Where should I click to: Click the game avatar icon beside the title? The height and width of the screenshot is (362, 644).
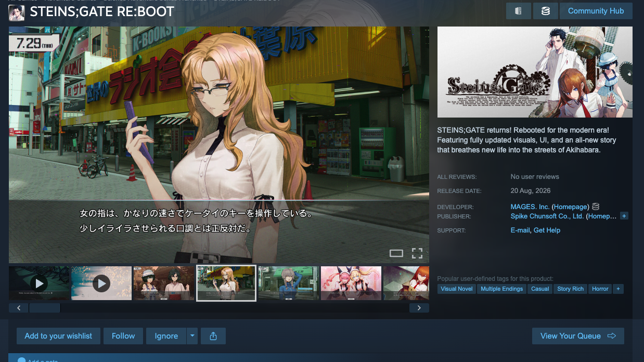click(x=17, y=12)
